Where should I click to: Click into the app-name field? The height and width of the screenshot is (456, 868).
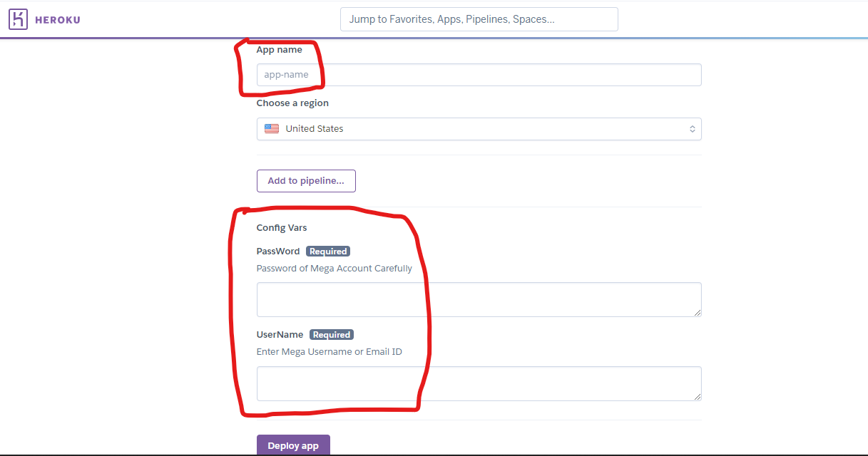(x=479, y=75)
